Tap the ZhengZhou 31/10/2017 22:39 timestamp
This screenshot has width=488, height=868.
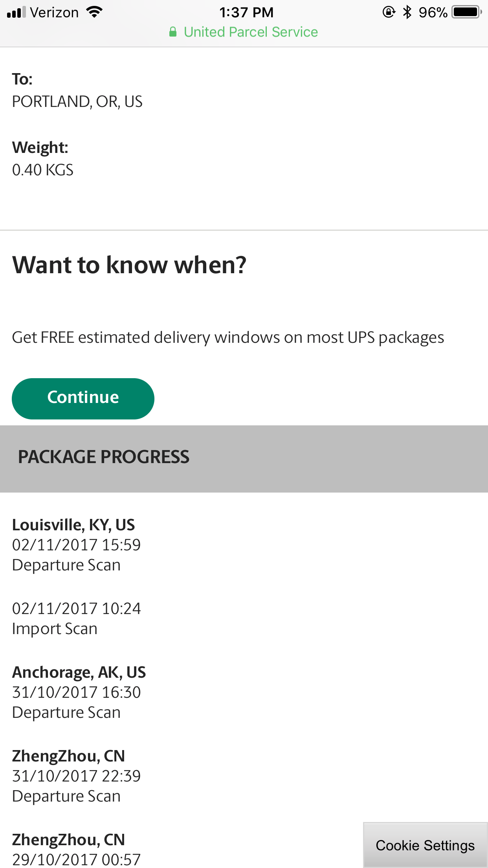76,776
